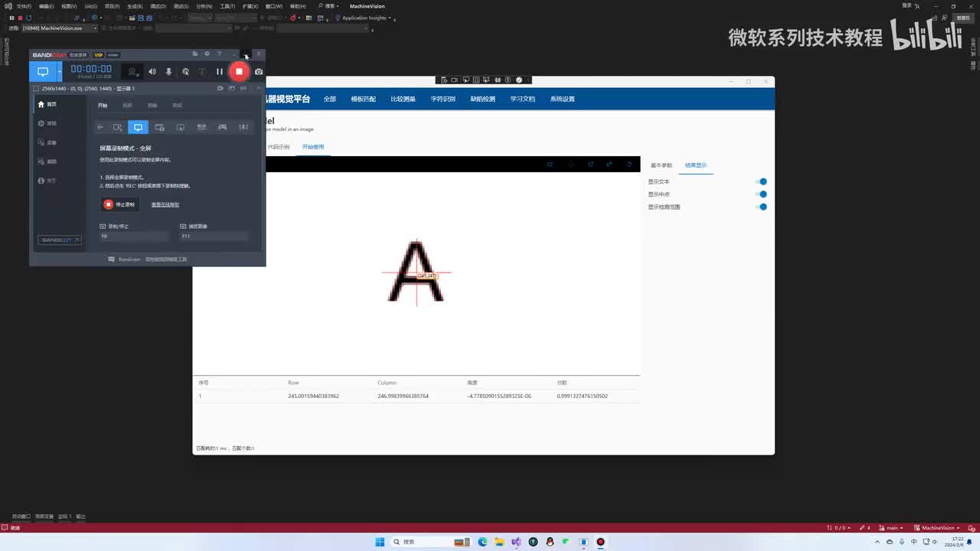Click Row value 245.00159440383962

(x=314, y=396)
